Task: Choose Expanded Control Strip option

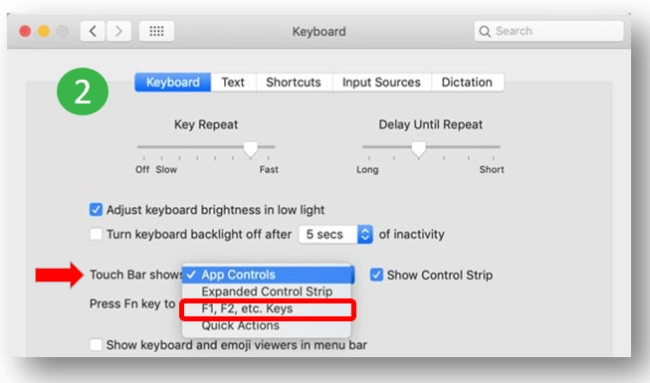Action: pyautogui.click(x=267, y=291)
